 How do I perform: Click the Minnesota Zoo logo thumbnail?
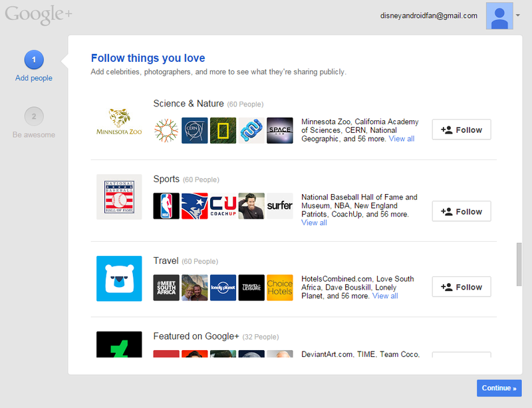point(119,122)
